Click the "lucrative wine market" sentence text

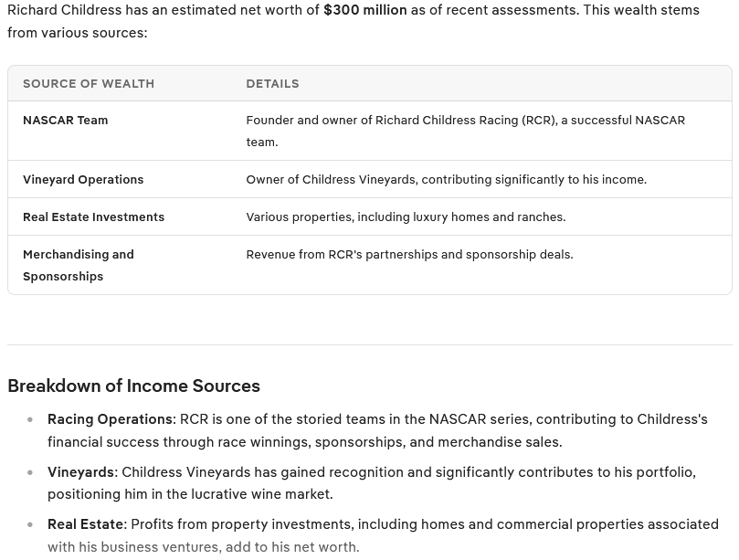pyautogui.click(x=190, y=494)
